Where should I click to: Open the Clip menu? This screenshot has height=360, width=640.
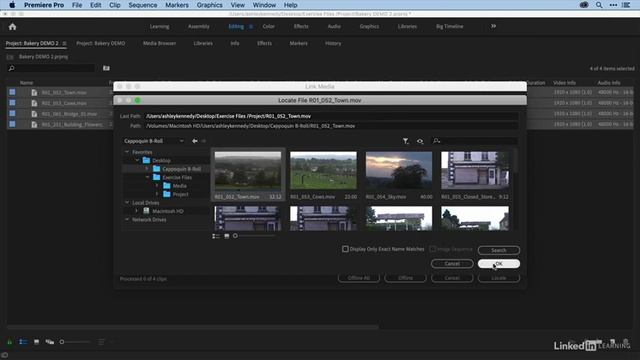pos(115,5)
